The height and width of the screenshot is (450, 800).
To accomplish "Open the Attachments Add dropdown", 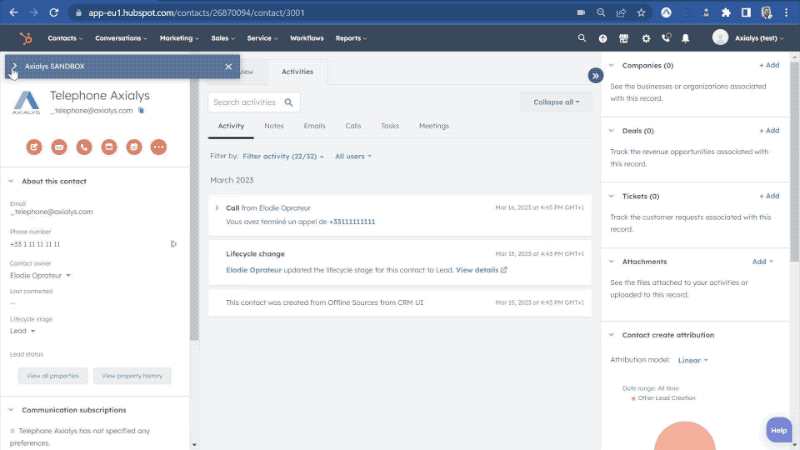I will coord(762,262).
